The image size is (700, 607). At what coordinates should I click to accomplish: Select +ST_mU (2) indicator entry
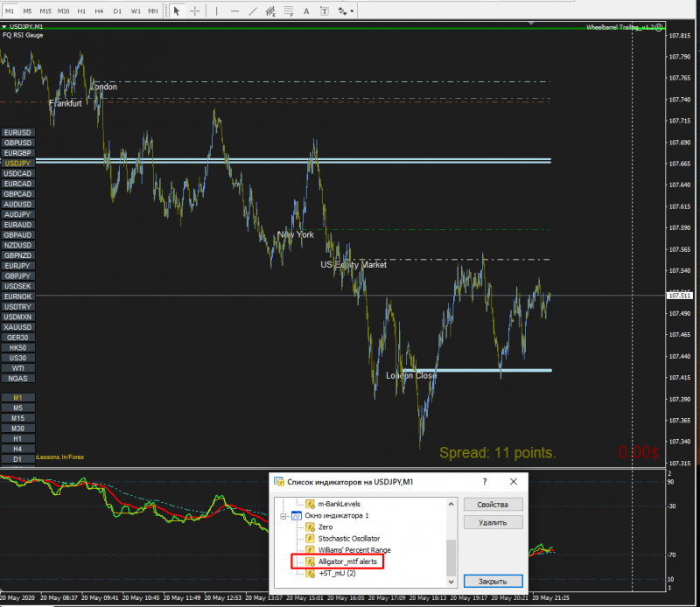[337, 573]
